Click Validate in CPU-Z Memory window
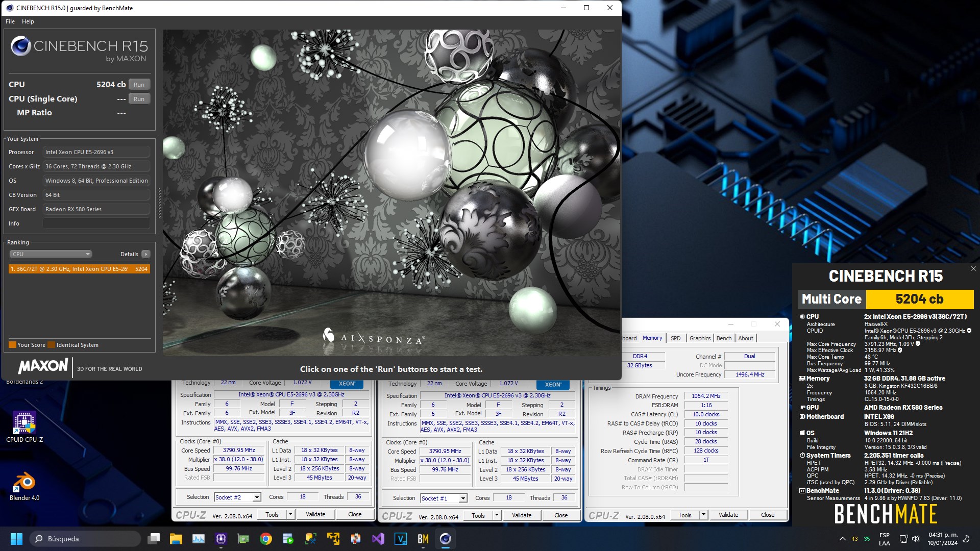Screen dimensions: 980x551 point(728,515)
